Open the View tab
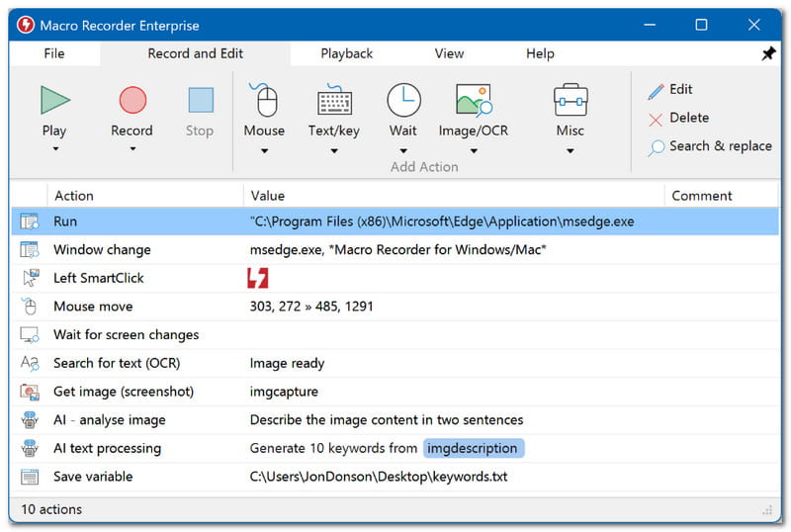This screenshot has width=791, height=532. pyautogui.click(x=449, y=53)
